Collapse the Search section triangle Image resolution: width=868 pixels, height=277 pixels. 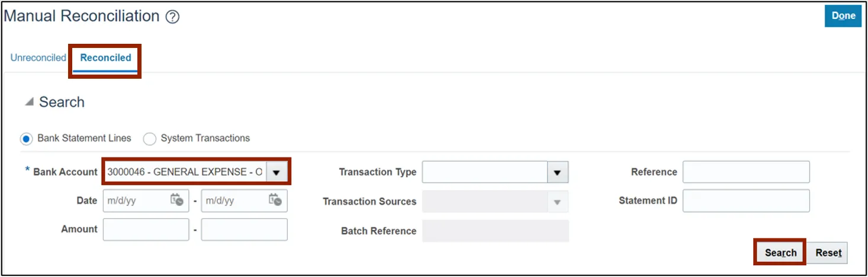click(29, 102)
